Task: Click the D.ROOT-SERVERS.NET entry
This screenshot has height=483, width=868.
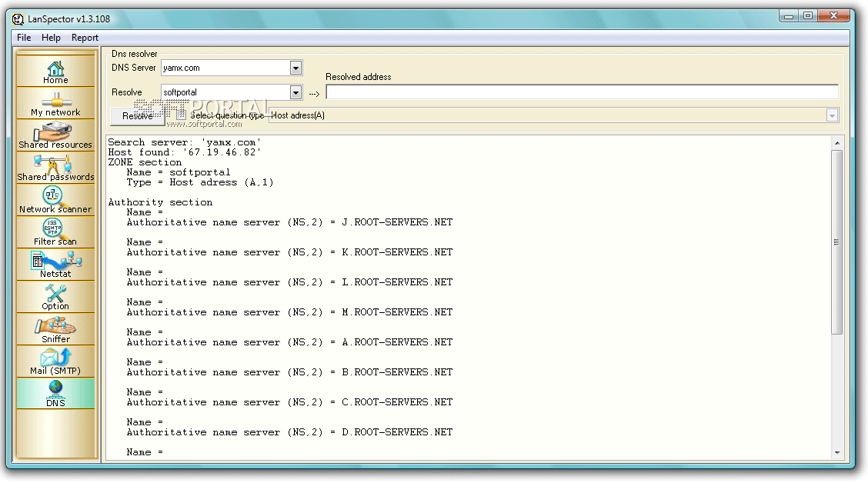Action: pyautogui.click(x=289, y=431)
